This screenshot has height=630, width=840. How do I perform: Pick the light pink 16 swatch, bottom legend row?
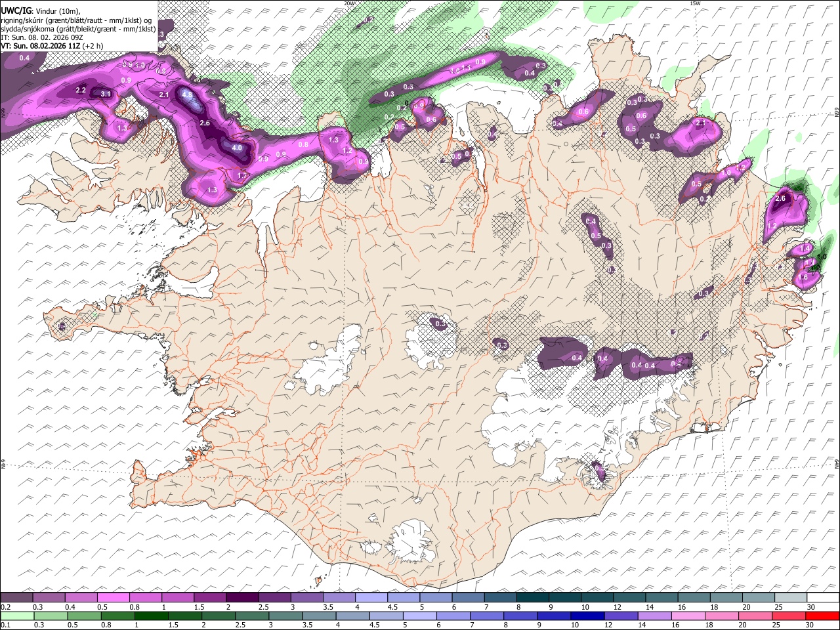[x=688, y=616]
